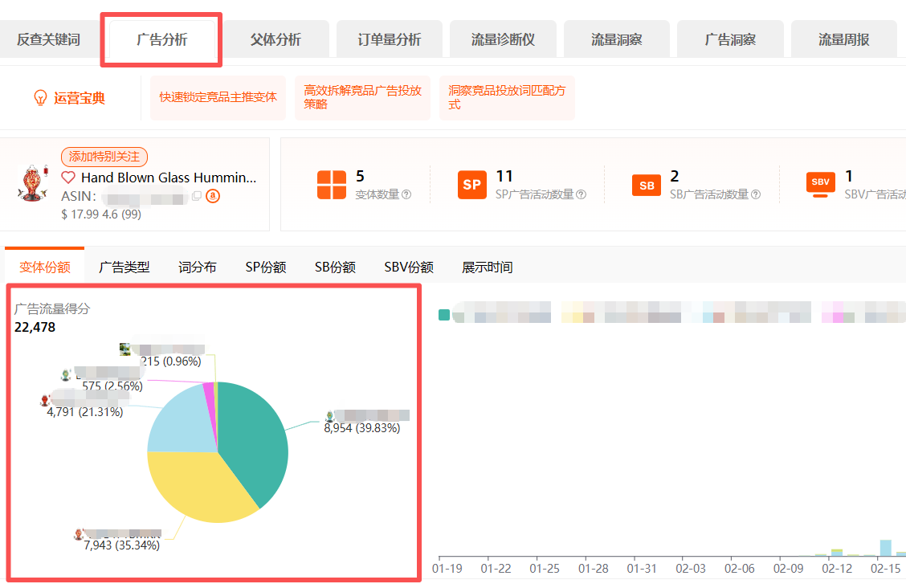Screen dimensions: 906x588
Task: Click the 添加特别关注 button
Action: (104, 157)
